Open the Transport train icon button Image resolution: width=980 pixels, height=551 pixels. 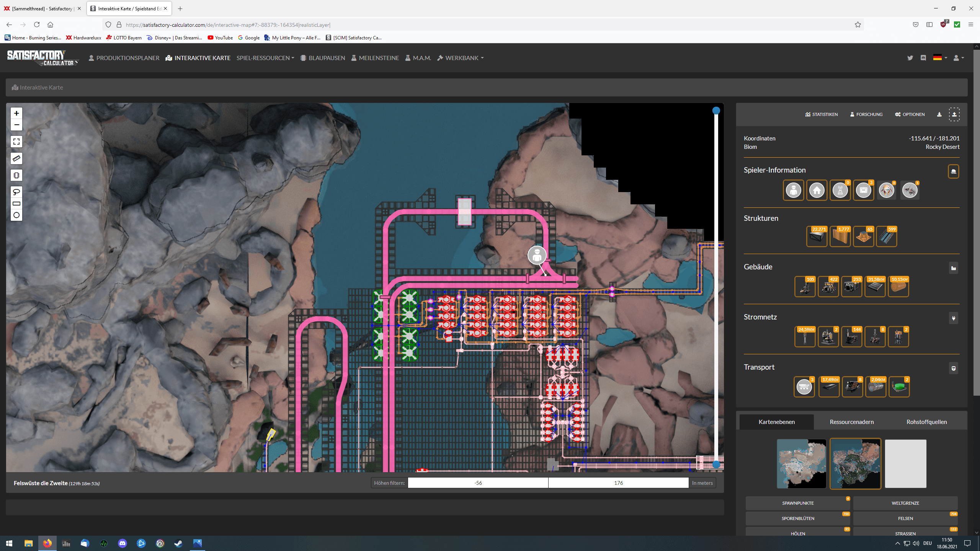pyautogui.click(x=953, y=368)
